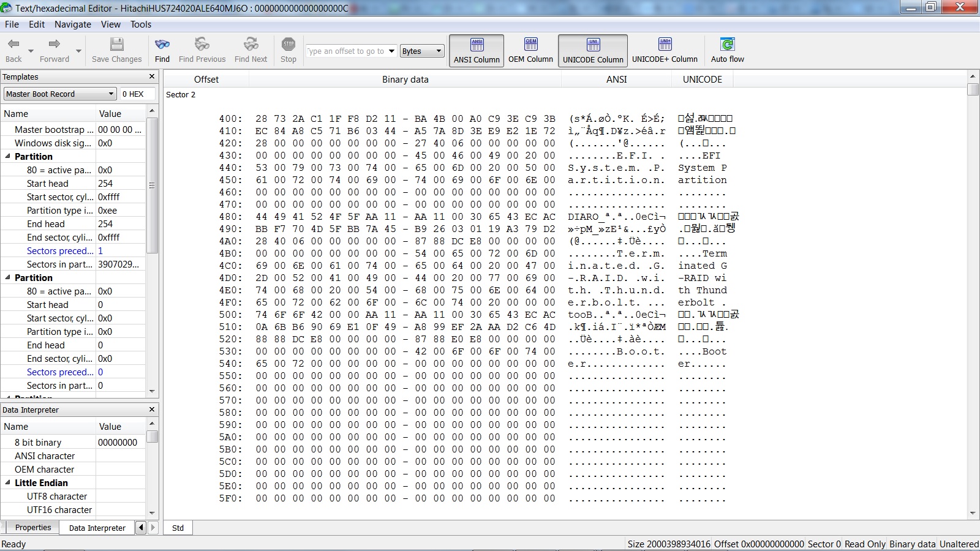Click the Binary data column header

pyautogui.click(x=405, y=79)
